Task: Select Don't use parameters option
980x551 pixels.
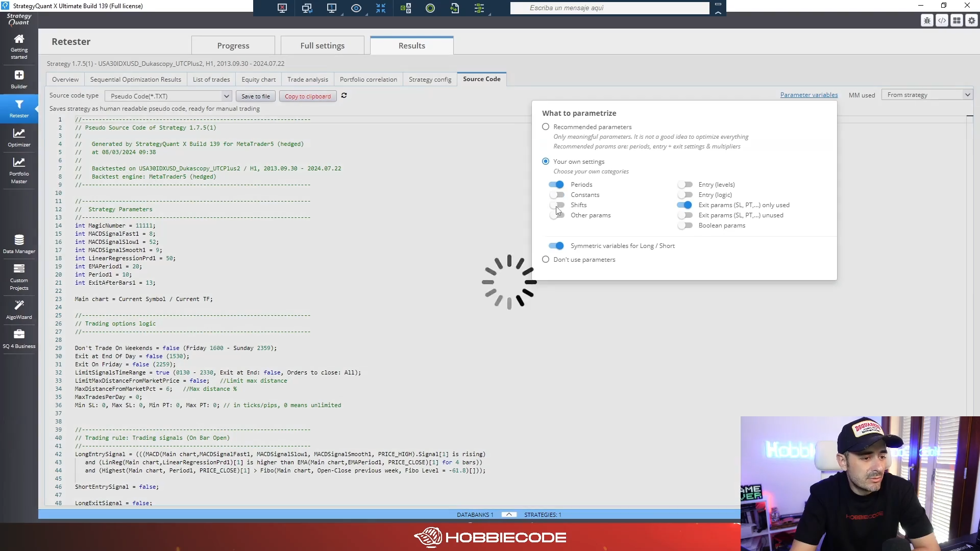Action: (x=546, y=259)
